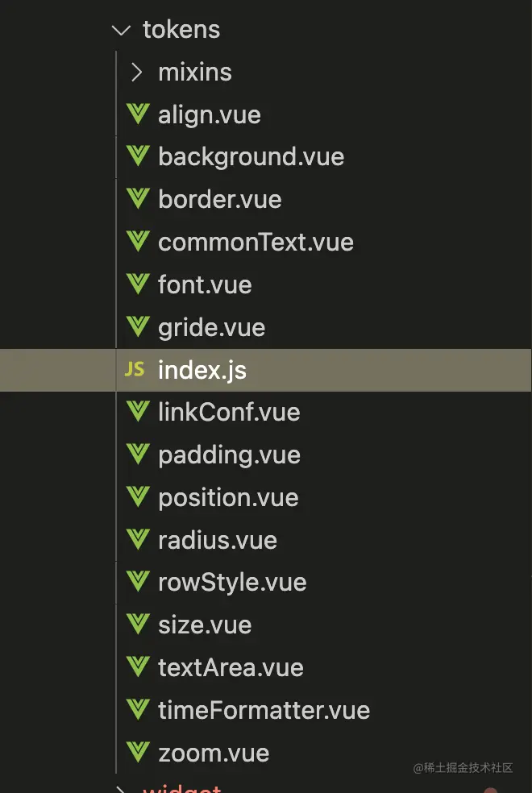The width and height of the screenshot is (532, 793).
Task: Click the Vue icon beside background.vue
Action: pyautogui.click(x=138, y=156)
